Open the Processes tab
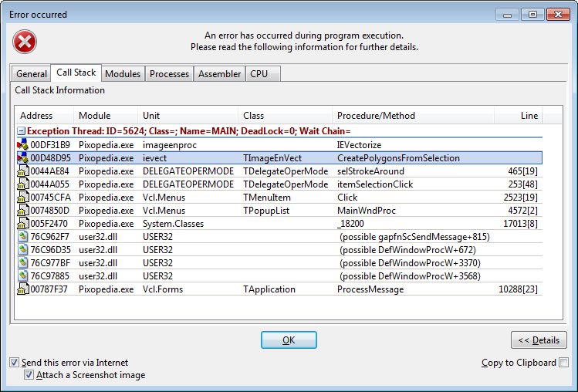The image size is (578, 392). (169, 74)
